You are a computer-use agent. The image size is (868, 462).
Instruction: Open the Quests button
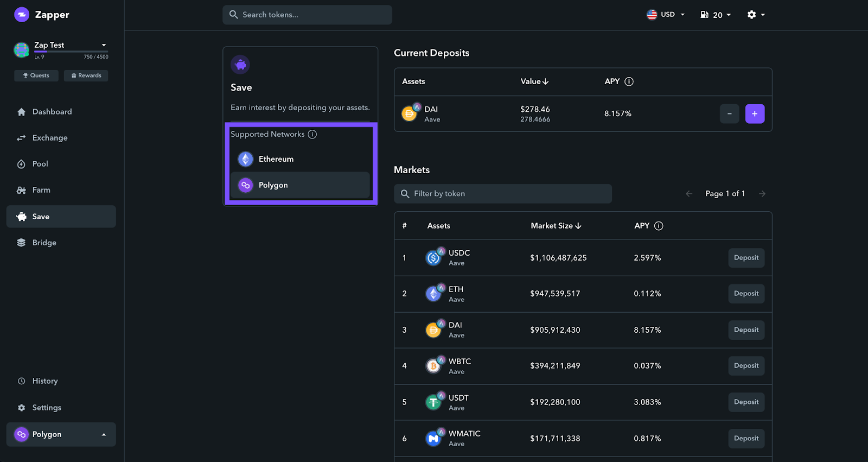point(36,75)
